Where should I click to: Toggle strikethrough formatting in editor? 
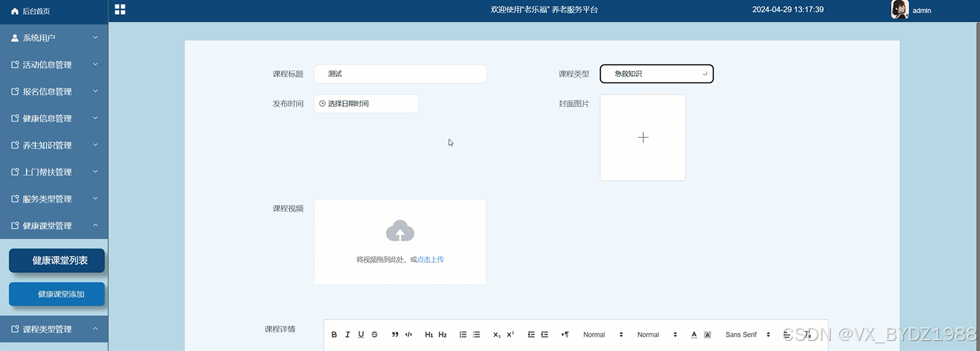[x=374, y=334]
